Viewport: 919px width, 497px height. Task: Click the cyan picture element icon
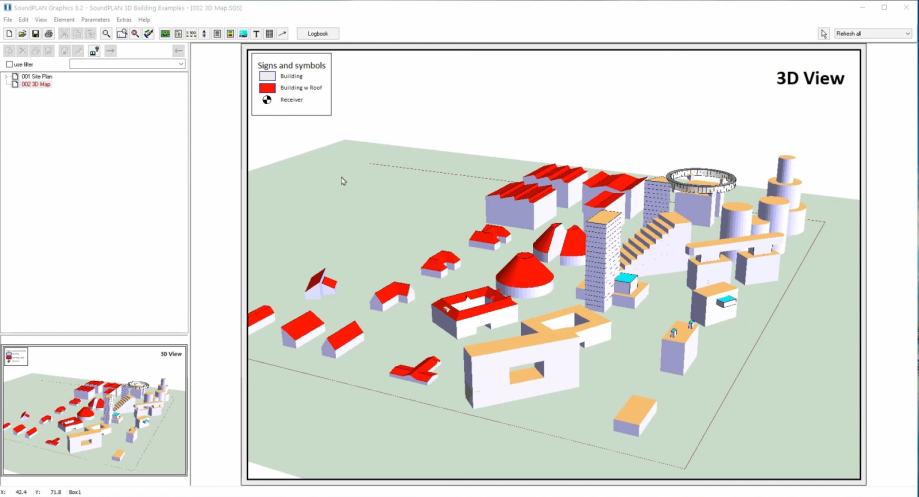pyautogui.click(x=243, y=34)
